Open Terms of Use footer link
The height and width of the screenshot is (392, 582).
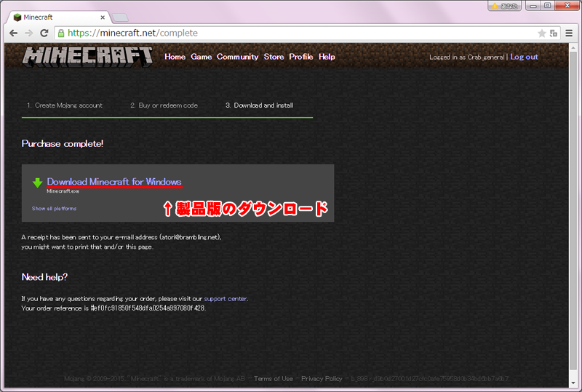(x=274, y=379)
